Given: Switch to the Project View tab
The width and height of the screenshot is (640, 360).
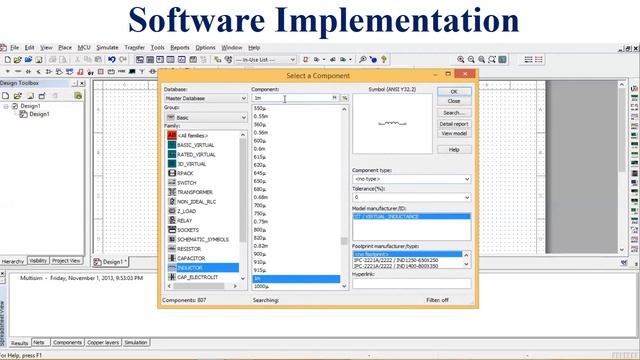Looking at the screenshot, I should point(66,261).
